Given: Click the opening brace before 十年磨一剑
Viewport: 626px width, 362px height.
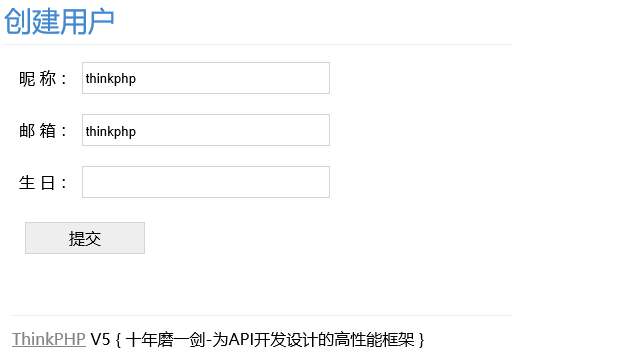Looking at the screenshot, I should pos(118,340).
